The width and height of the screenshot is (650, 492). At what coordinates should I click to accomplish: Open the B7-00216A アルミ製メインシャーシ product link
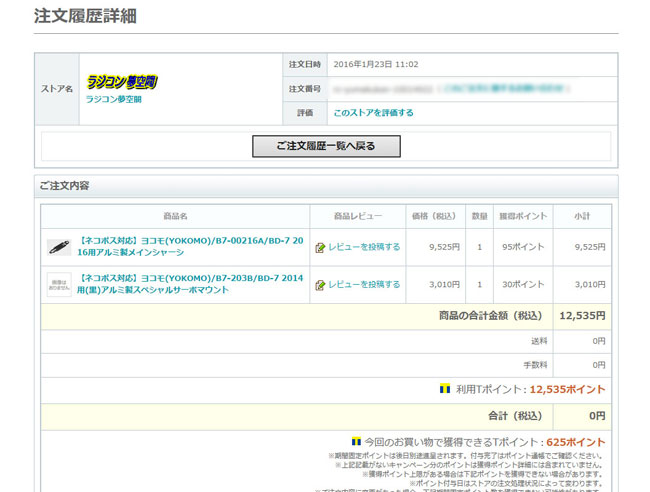point(190,246)
